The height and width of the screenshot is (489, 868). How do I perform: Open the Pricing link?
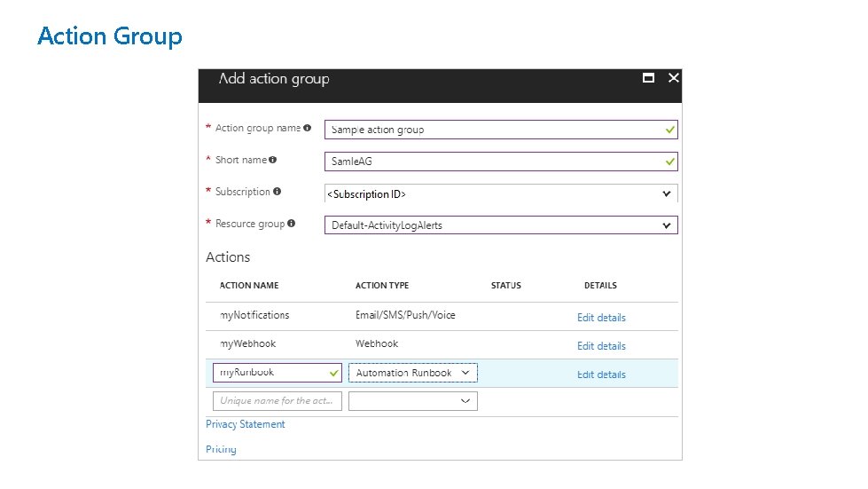pos(221,449)
